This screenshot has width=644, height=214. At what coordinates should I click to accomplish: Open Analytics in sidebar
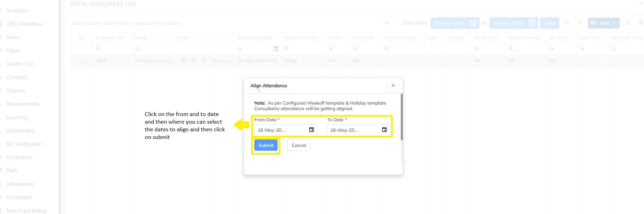click(x=17, y=10)
